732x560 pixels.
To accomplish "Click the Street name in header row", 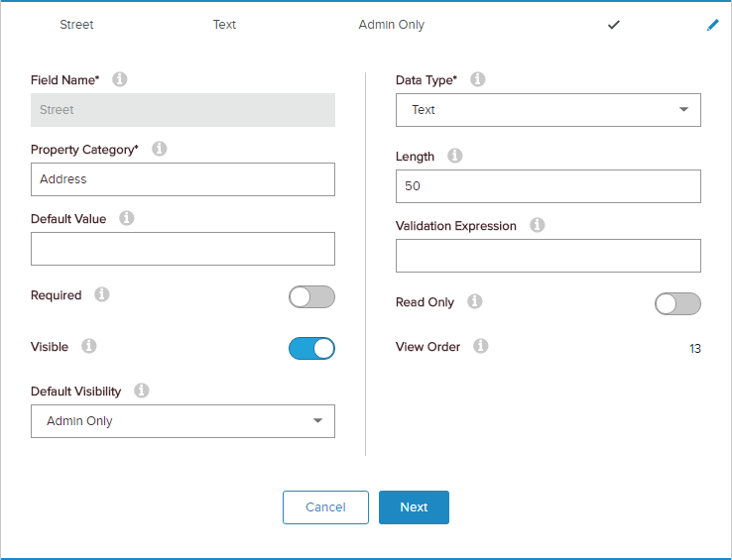I will coord(76,25).
